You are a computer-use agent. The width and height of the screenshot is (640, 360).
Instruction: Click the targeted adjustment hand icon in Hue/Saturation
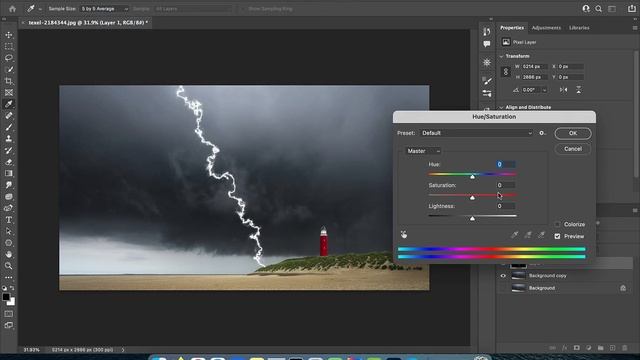403,234
